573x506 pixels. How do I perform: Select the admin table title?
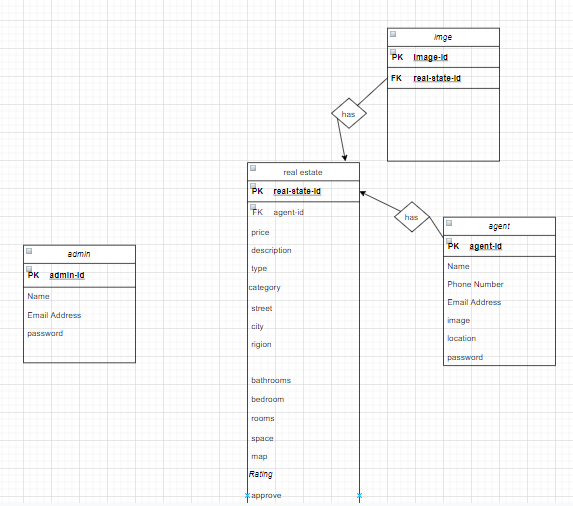[x=79, y=254]
